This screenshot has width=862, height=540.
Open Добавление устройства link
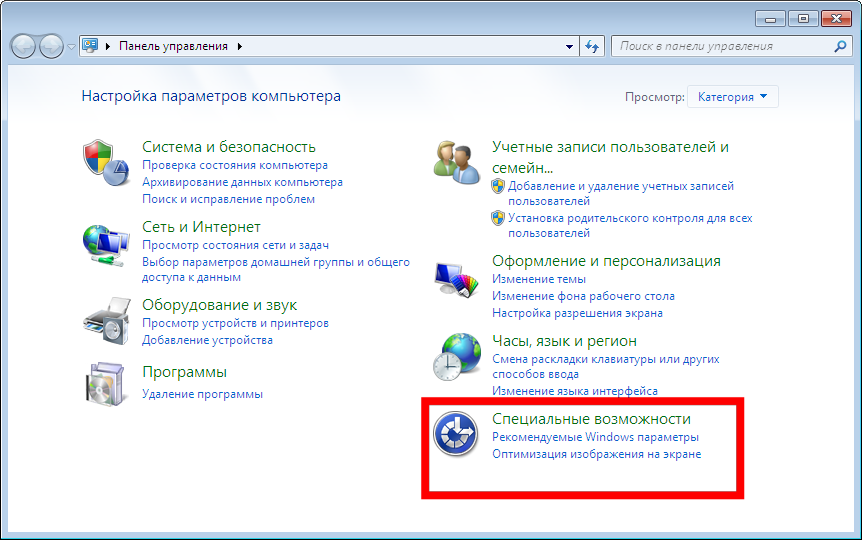207,340
